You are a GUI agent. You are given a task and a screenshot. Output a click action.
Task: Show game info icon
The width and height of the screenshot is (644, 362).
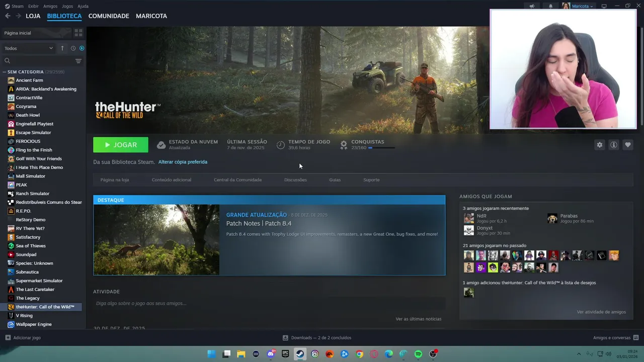[x=613, y=145]
